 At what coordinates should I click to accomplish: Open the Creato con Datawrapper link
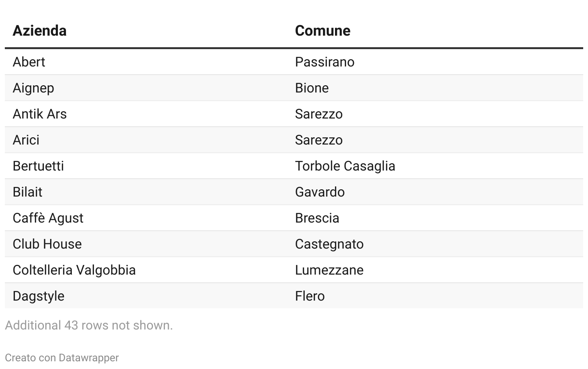point(62,358)
